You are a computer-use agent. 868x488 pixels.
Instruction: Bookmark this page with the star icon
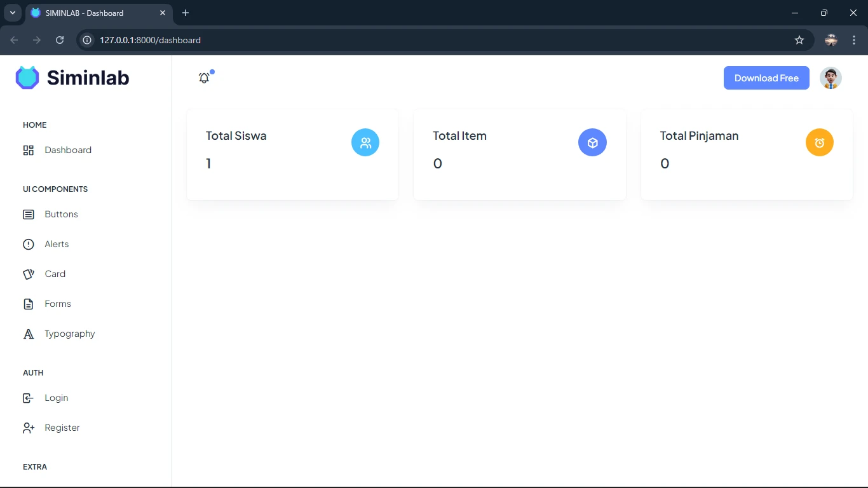pos(799,40)
